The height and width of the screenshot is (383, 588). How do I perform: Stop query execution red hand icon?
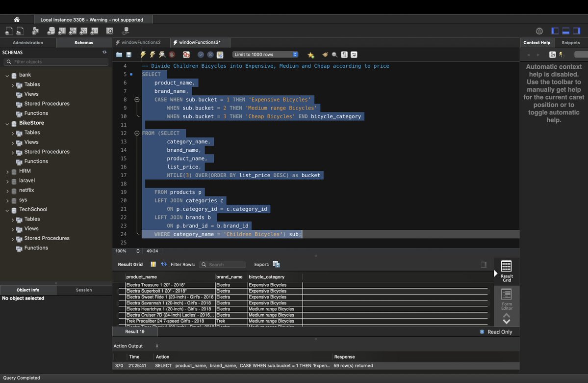pyautogui.click(x=172, y=55)
